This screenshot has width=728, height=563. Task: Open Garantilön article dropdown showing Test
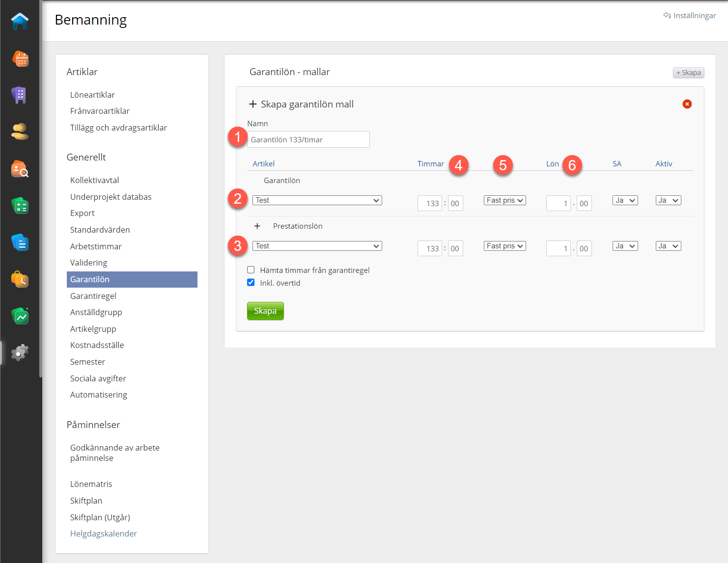point(317,200)
